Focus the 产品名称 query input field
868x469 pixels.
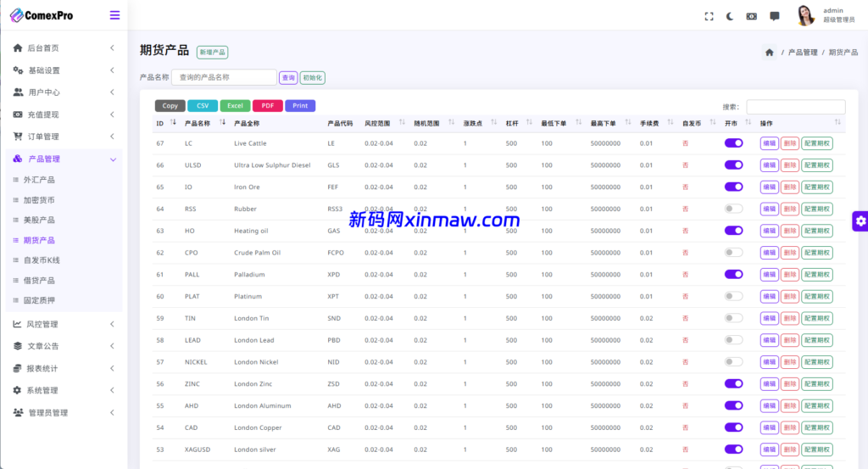[x=224, y=77]
